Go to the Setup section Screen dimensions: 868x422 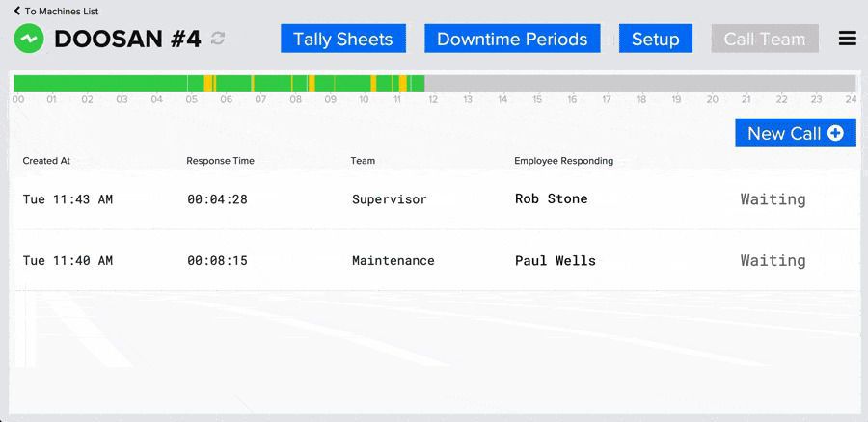click(655, 39)
